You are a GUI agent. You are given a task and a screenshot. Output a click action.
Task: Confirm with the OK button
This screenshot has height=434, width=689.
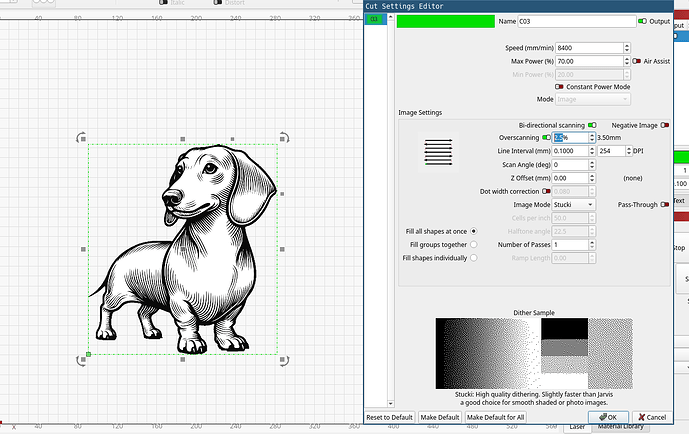click(x=608, y=417)
